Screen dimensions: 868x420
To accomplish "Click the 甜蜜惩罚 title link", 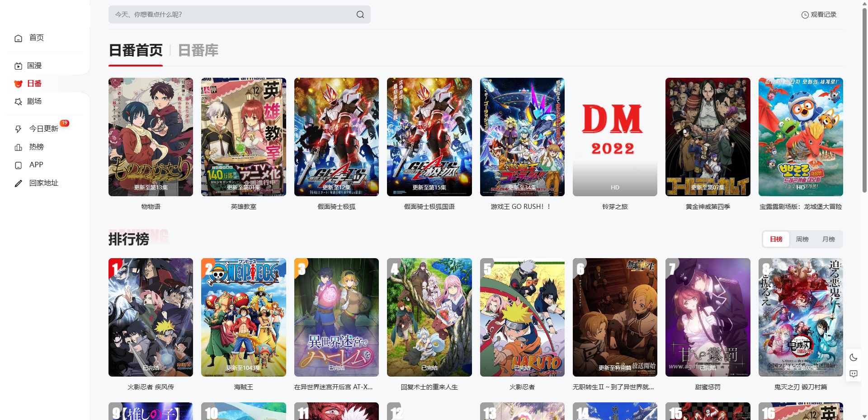I will click(708, 387).
